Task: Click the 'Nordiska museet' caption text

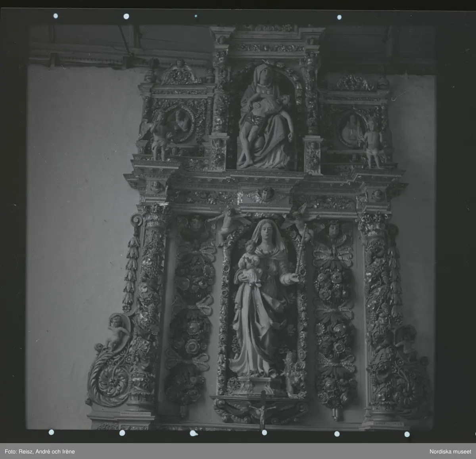Action: (450, 451)
